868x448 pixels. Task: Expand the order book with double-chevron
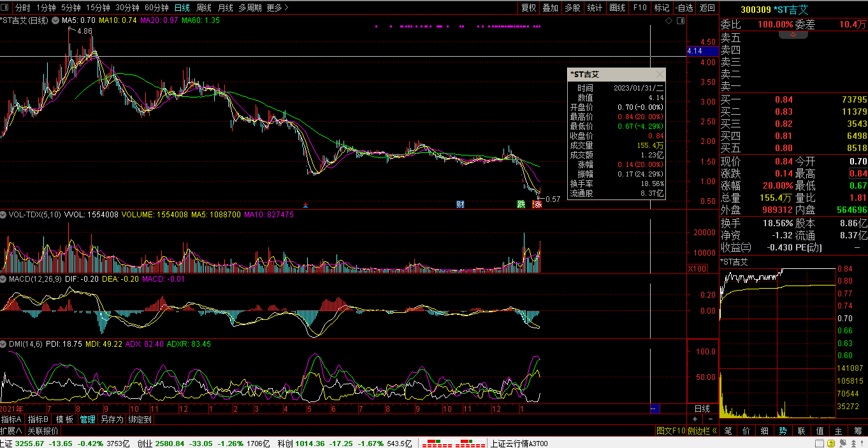[793, 35]
